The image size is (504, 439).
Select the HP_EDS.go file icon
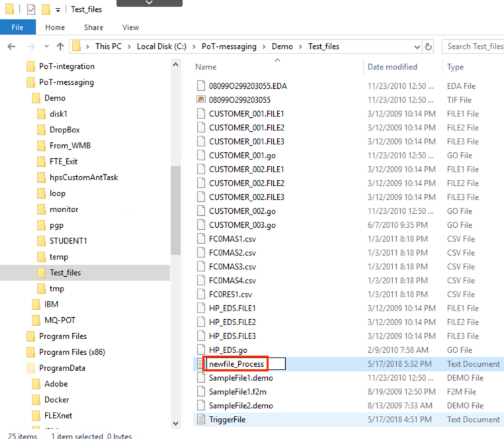coord(201,350)
